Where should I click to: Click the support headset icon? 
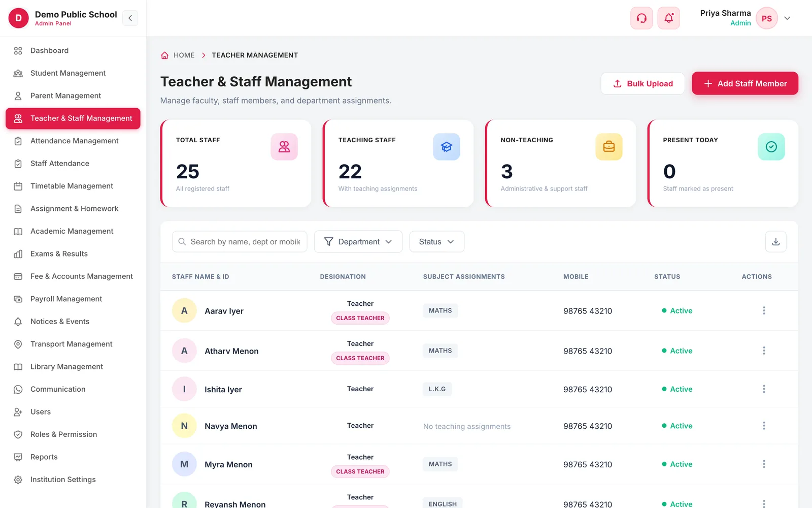tap(641, 18)
